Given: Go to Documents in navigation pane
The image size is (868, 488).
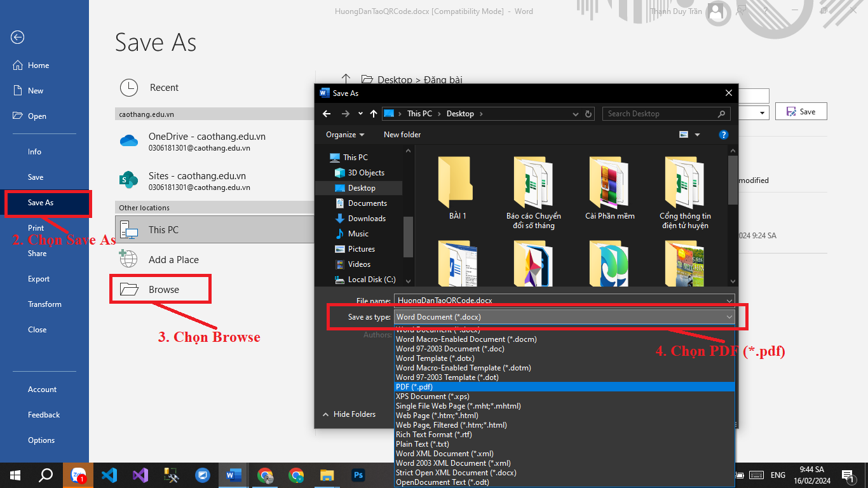Looking at the screenshot, I should (x=361, y=203).
